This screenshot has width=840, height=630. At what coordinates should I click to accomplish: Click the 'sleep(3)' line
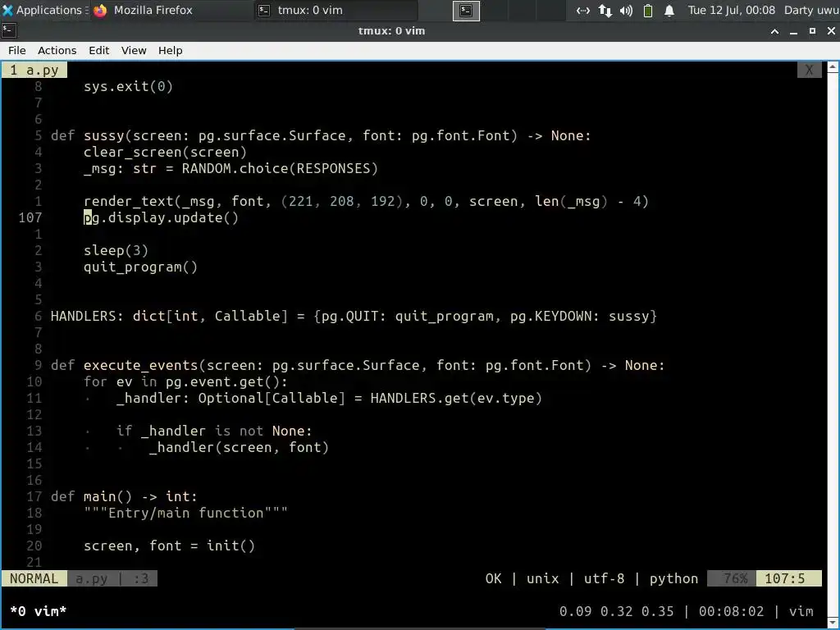(116, 250)
